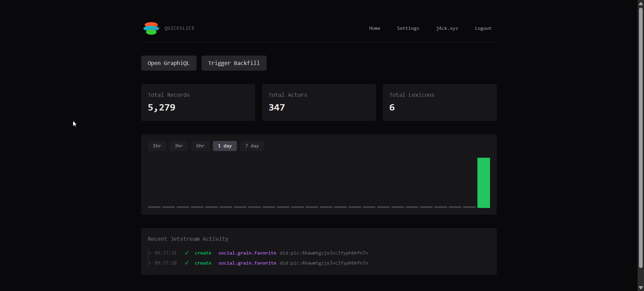
Task: Select the 3hr time range
Action: pyautogui.click(x=178, y=146)
